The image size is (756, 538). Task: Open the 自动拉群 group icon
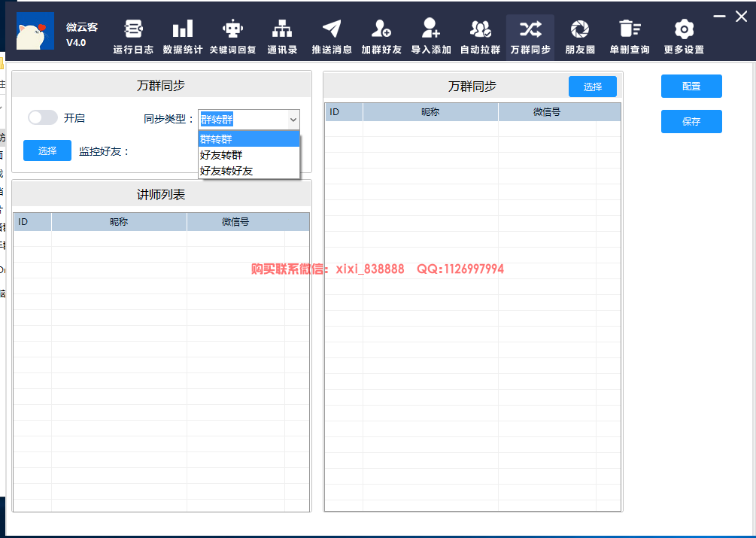pyautogui.click(x=480, y=30)
